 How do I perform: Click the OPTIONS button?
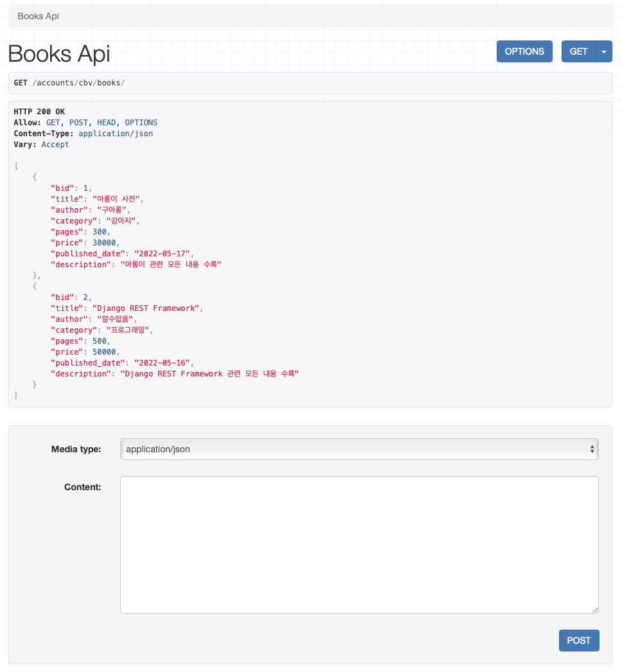[x=524, y=51]
